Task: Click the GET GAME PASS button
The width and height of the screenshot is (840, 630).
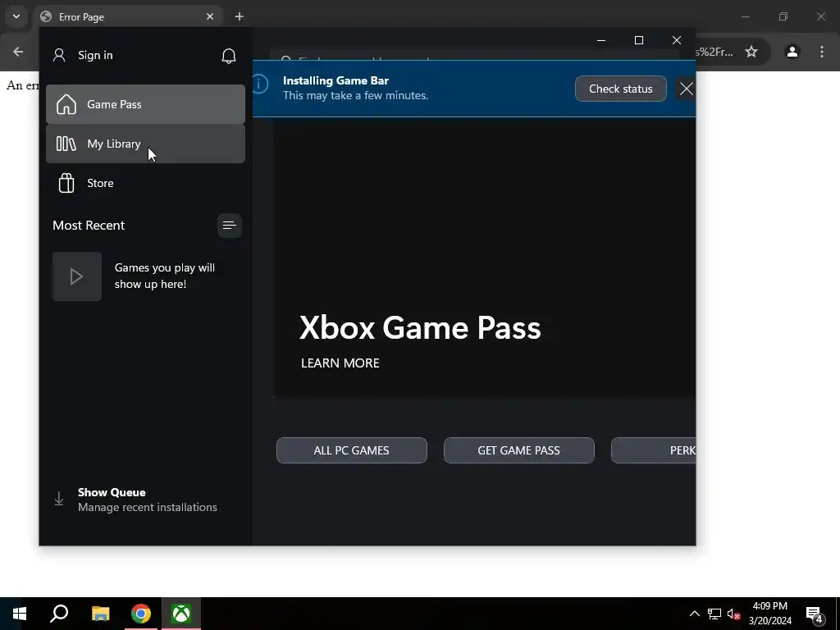Action: 518,450
